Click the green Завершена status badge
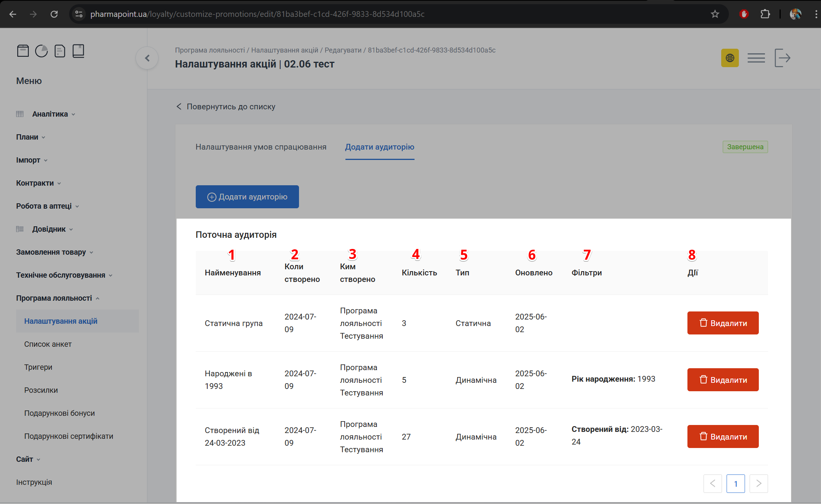This screenshot has height=504, width=821. 745,147
